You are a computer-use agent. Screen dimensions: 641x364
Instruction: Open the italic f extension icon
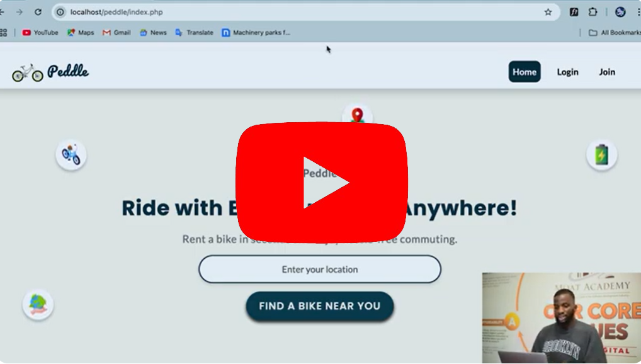click(x=574, y=12)
